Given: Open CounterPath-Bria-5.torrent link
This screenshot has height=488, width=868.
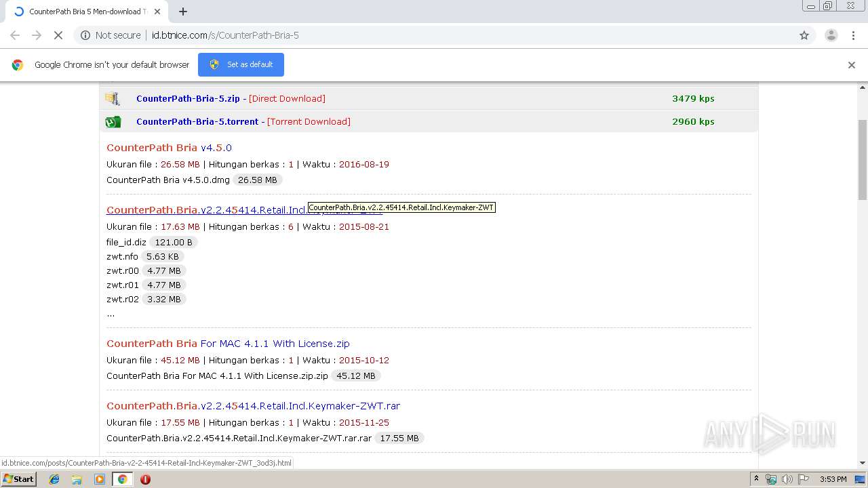Looking at the screenshot, I should (197, 122).
